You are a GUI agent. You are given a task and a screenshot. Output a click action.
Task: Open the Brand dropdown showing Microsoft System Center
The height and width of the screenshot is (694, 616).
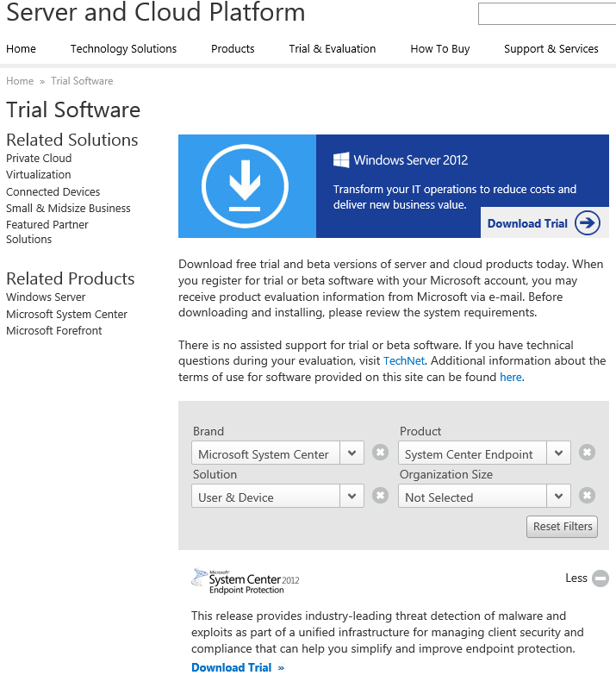click(x=277, y=453)
